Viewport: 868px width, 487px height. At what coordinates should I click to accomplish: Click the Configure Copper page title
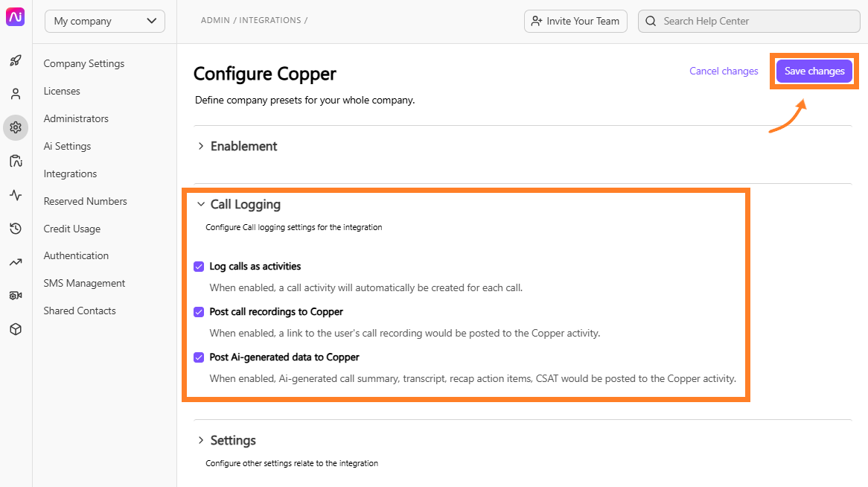264,74
